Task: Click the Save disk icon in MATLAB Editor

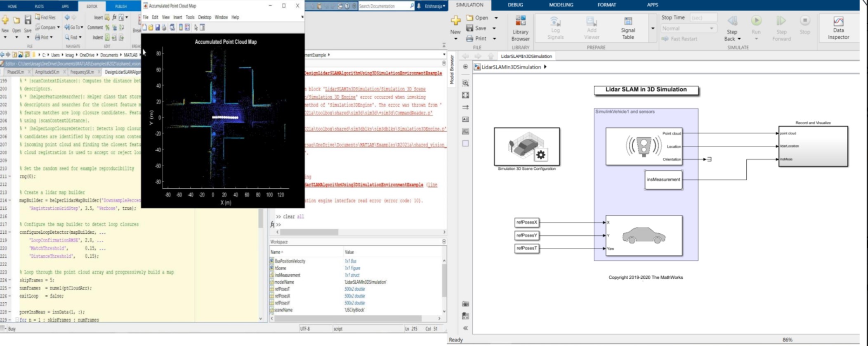Action: [28, 20]
